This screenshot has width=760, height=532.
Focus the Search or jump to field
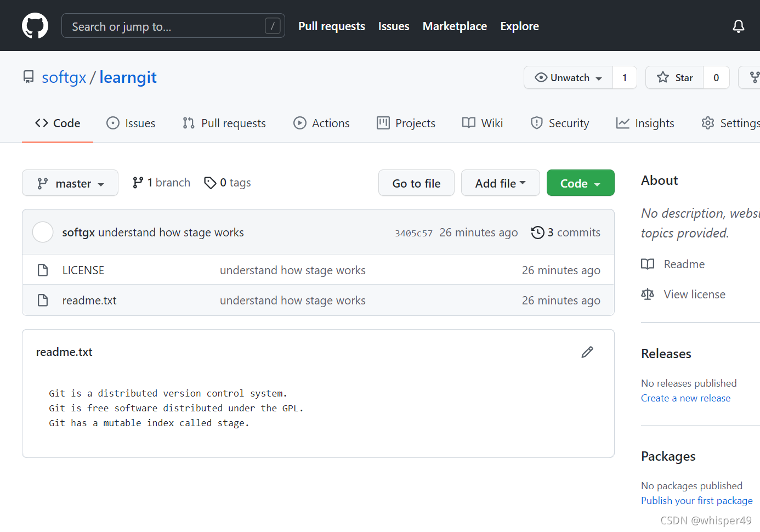click(x=173, y=26)
